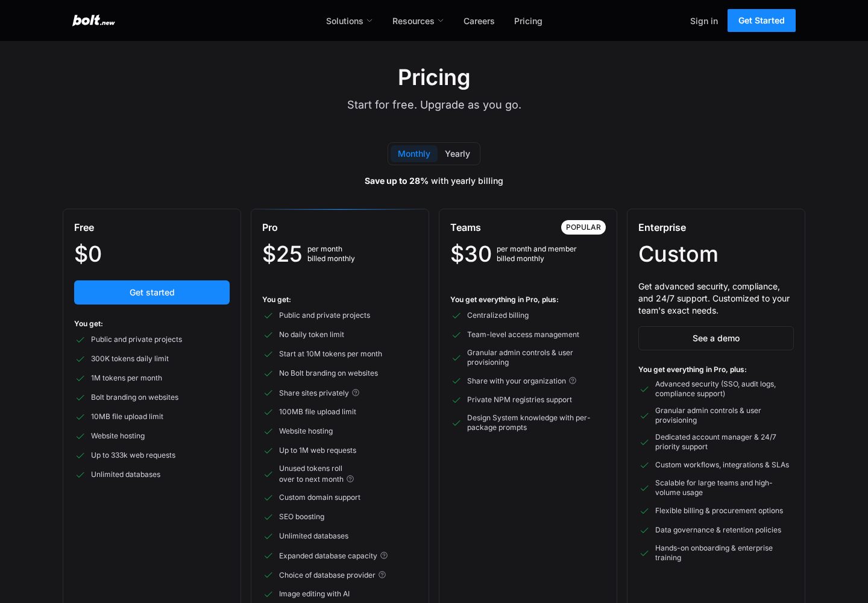Click See a demo in Enterprise
The width and height of the screenshot is (868, 603).
tap(716, 338)
